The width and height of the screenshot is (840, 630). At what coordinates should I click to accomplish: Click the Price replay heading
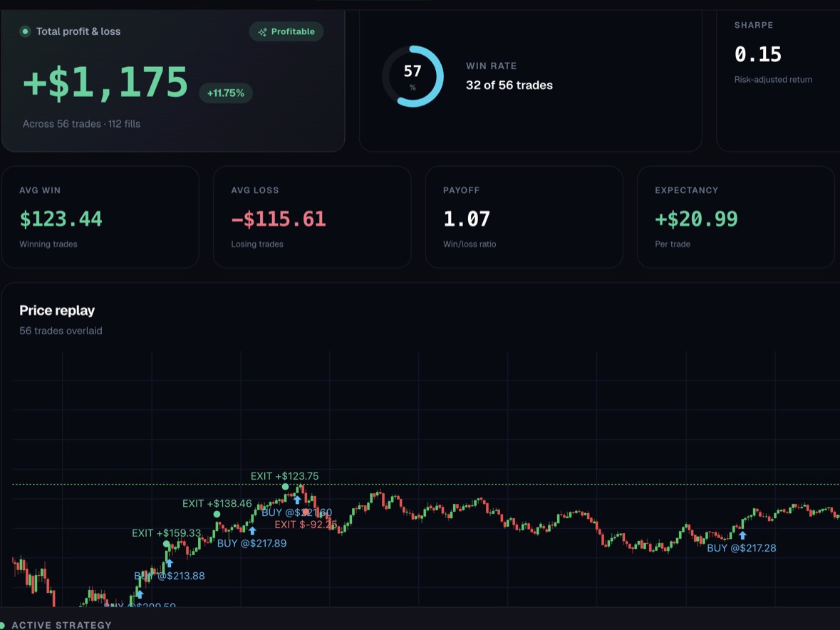tap(57, 311)
